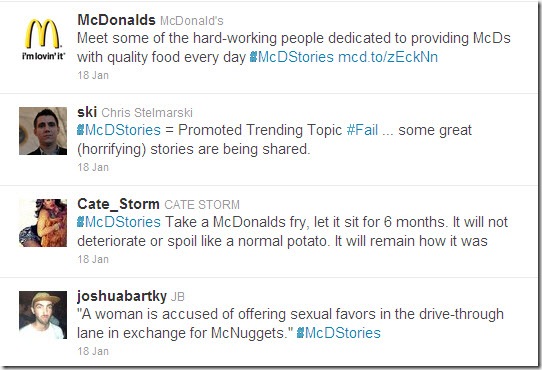Open #McDStories hashtag in joshuabartky's tweet
Screen dimensions: 542x370
339,333
